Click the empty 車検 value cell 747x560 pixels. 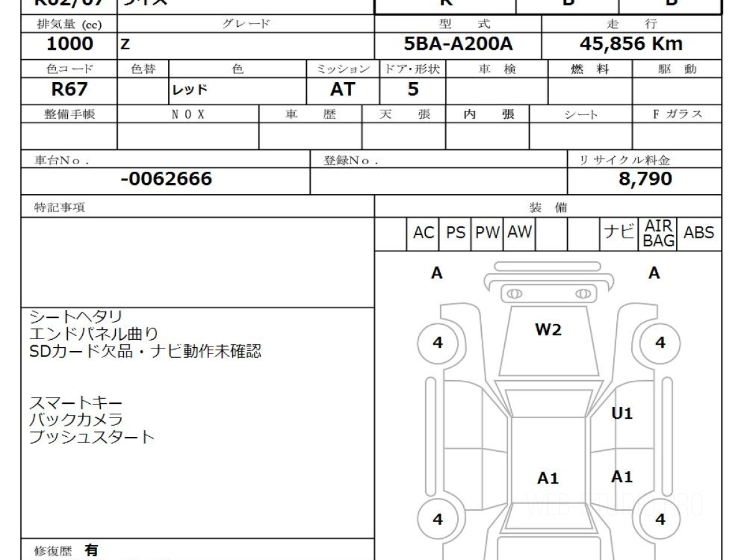click(x=497, y=91)
